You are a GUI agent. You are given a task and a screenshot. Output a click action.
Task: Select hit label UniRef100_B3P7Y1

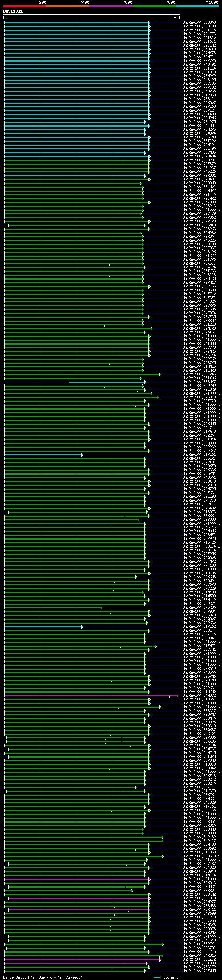click(199, 944)
